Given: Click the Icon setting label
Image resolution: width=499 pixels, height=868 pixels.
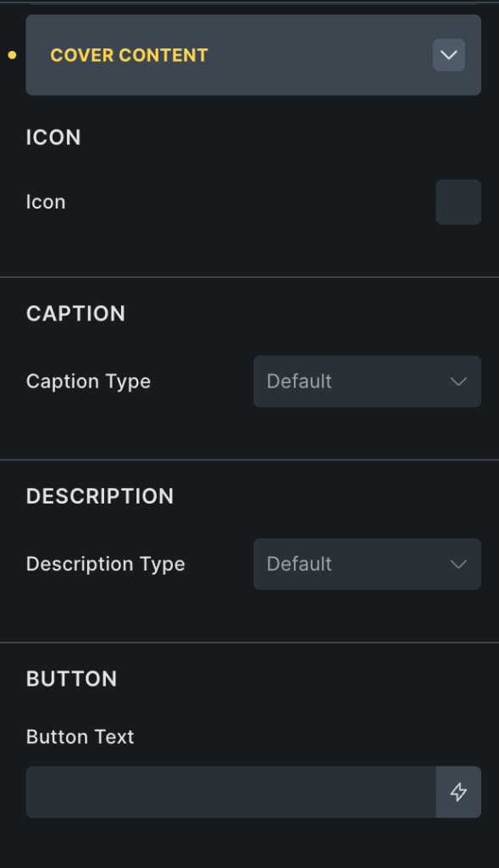Looking at the screenshot, I should tap(46, 202).
